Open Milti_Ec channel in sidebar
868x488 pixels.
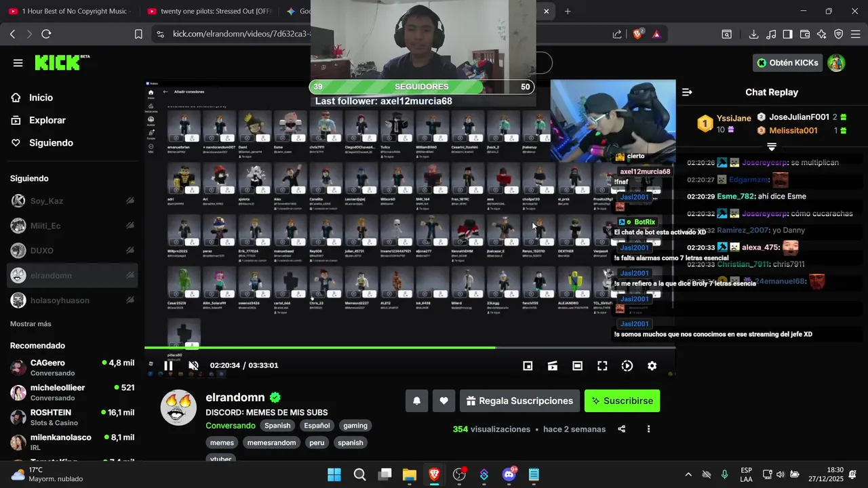tap(73, 226)
